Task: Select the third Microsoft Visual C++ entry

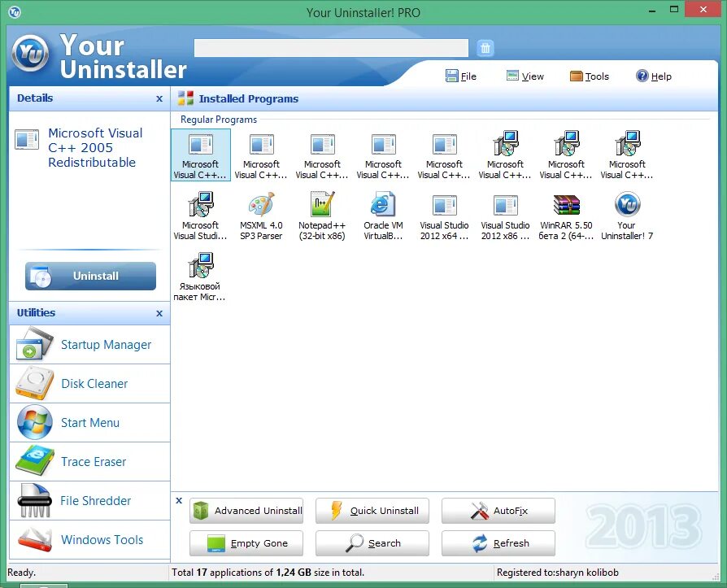Action: click(322, 155)
